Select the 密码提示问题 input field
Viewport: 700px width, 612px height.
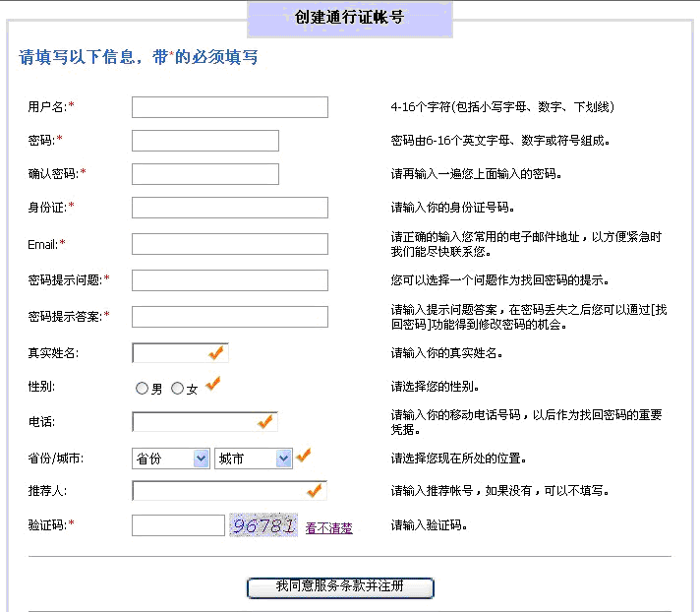(229, 280)
